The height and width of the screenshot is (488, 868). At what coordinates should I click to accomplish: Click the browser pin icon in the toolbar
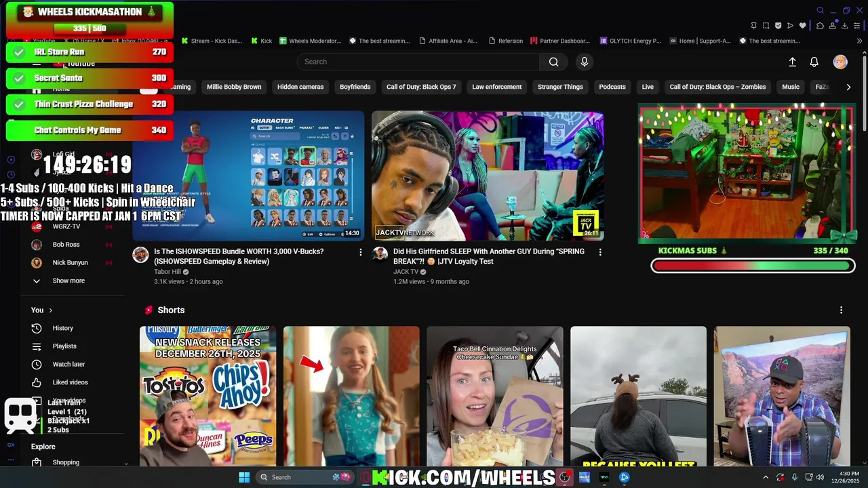753,26
